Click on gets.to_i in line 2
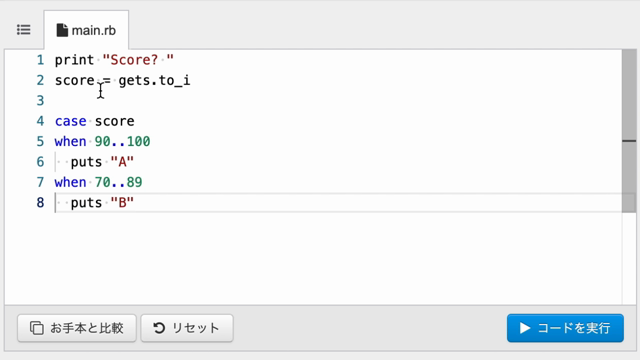 click(154, 80)
